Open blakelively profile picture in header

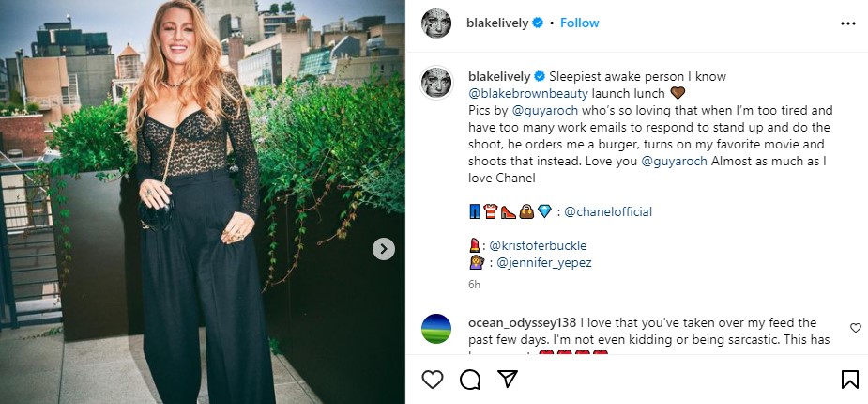435,23
